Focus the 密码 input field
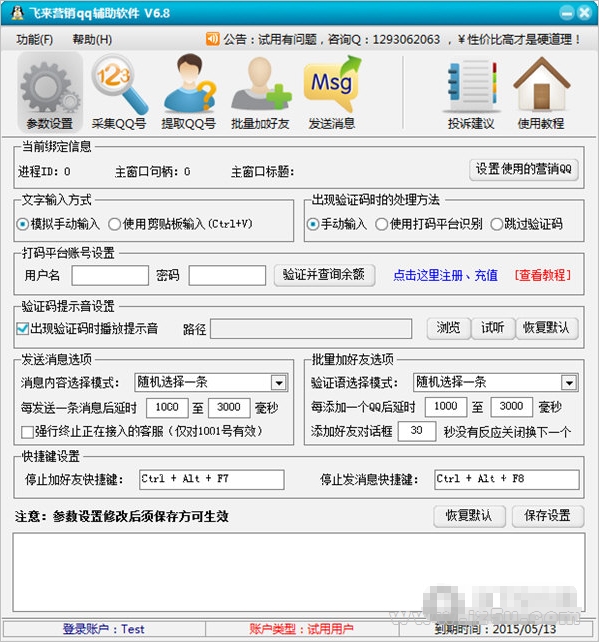The height and width of the screenshot is (642, 599). point(227,276)
